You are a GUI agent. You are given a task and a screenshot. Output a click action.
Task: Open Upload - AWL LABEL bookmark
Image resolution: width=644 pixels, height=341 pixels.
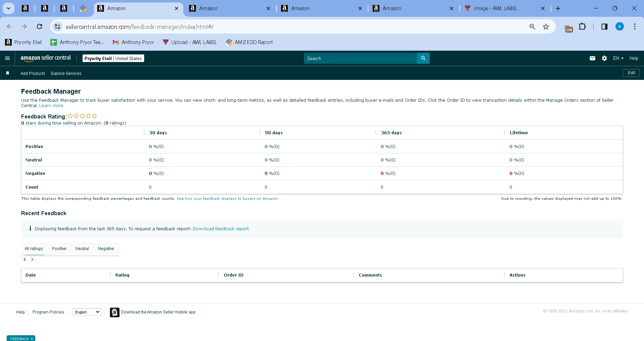[x=190, y=42]
